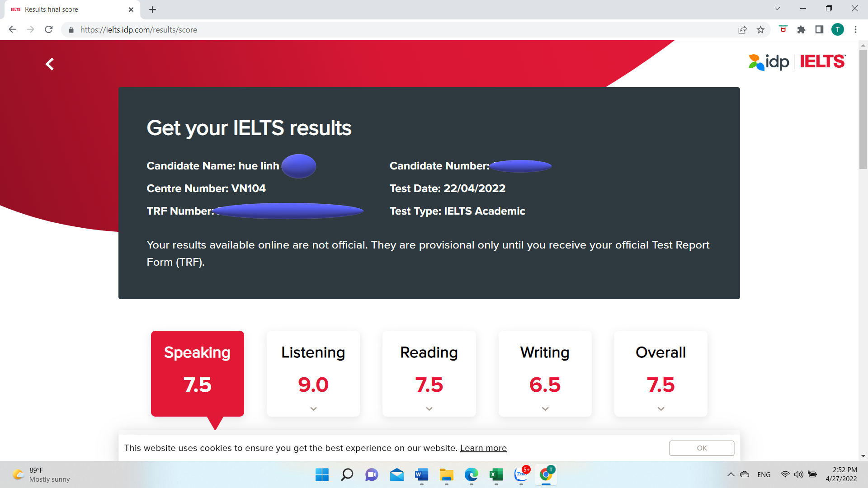Image resolution: width=868 pixels, height=488 pixels.
Task: Click the Reading extension icon in toolbar
Action: 819,30
